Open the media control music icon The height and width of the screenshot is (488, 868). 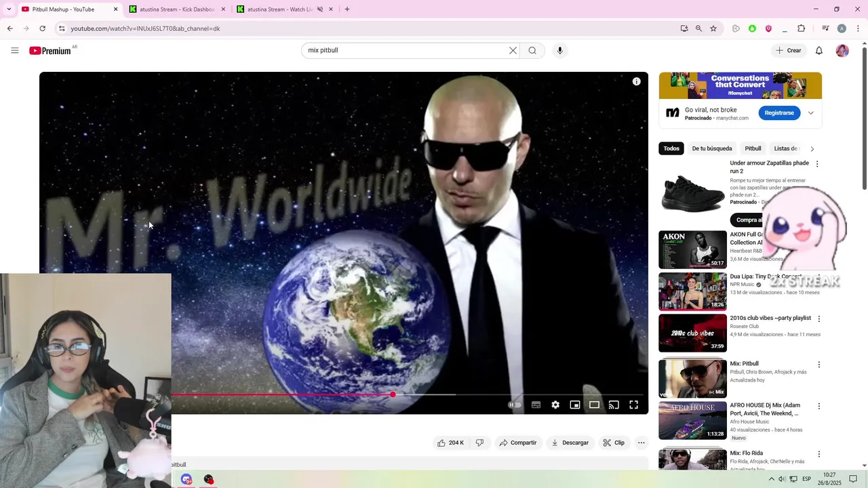coord(825,28)
